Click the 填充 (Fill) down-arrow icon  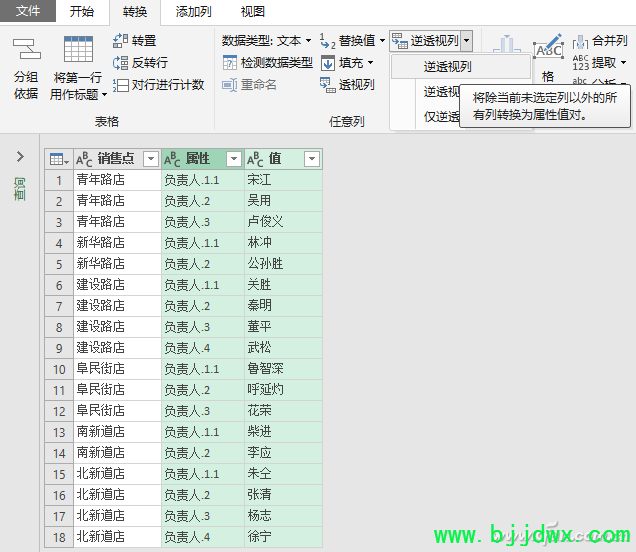click(x=328, y=63)
